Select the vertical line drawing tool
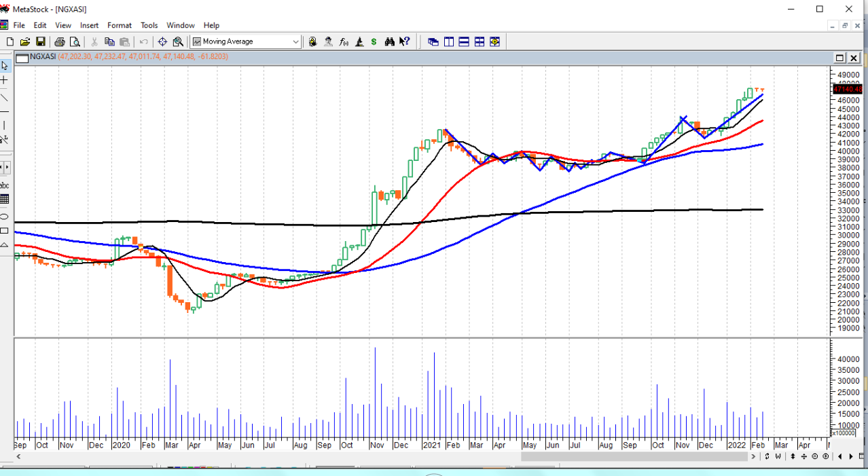This screenshot has width=868, height=476. point(4,125)
